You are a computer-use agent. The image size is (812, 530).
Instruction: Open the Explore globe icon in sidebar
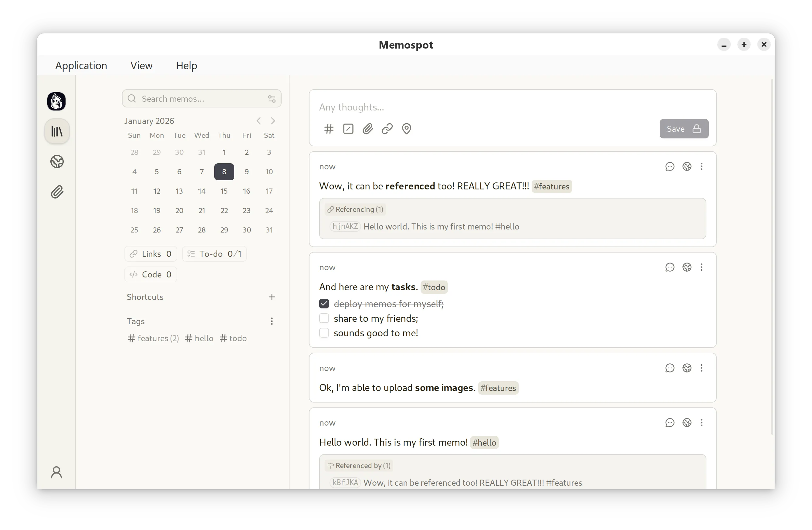click(57, 161)
